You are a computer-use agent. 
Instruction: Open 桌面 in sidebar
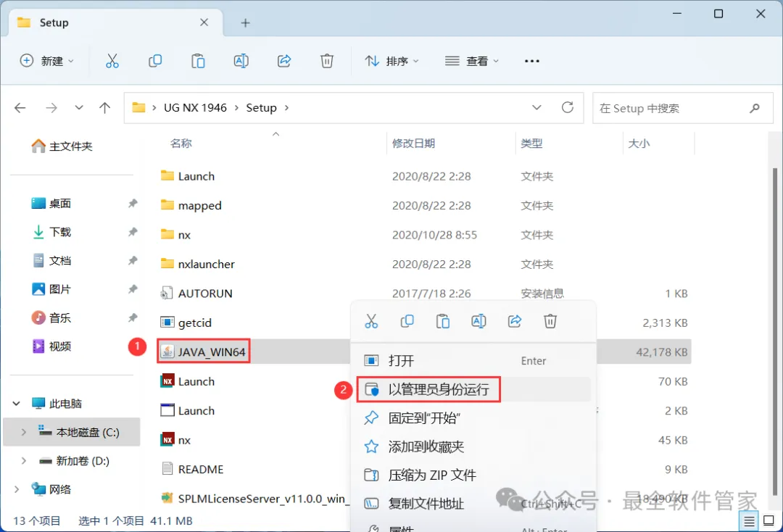[x=51, y=203]
